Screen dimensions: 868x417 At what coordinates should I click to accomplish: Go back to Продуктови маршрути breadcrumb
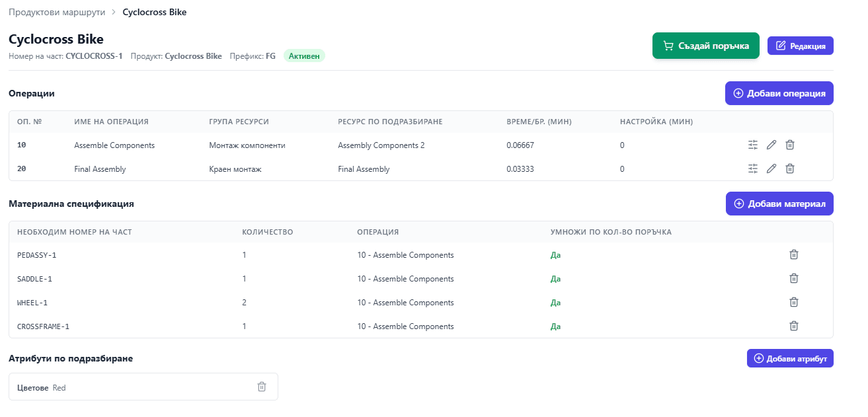click(57, 12)
